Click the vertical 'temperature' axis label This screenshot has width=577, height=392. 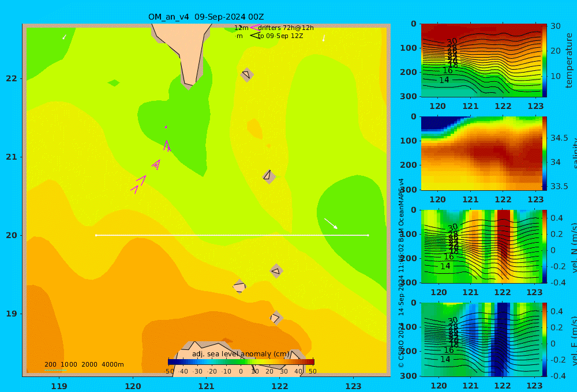[x=569, y=61]
